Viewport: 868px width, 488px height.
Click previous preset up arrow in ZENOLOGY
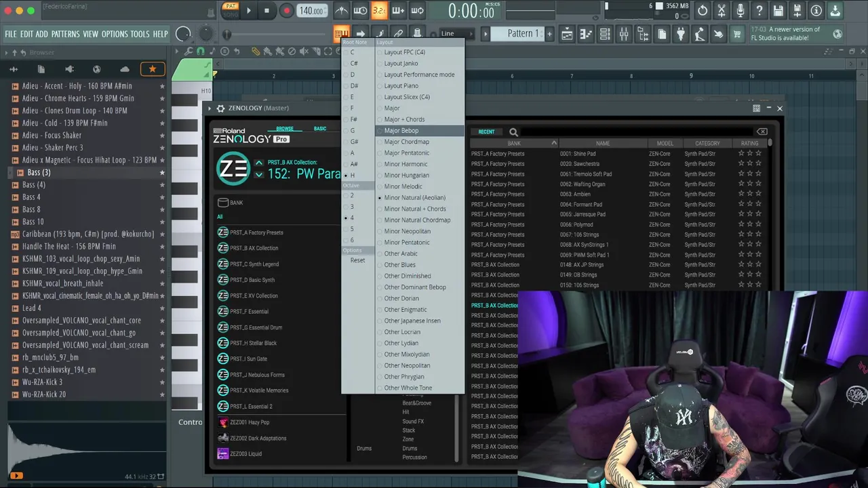click(258, 163)
